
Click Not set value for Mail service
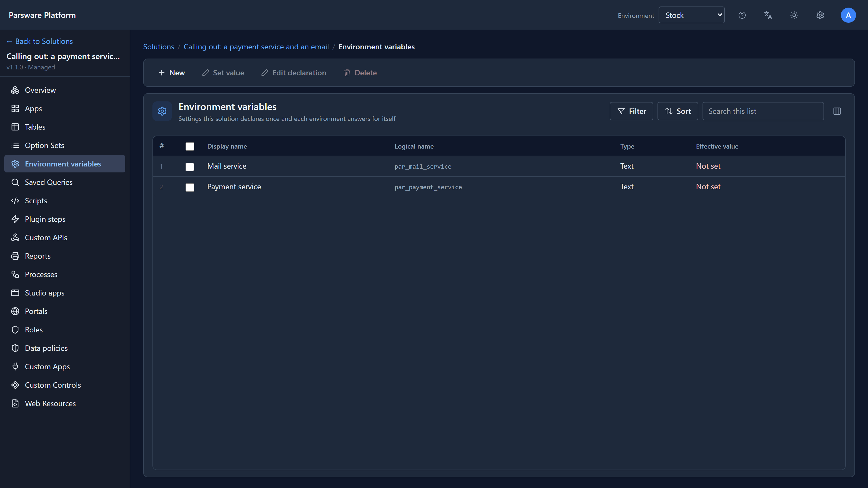click(x=708, y=166)
